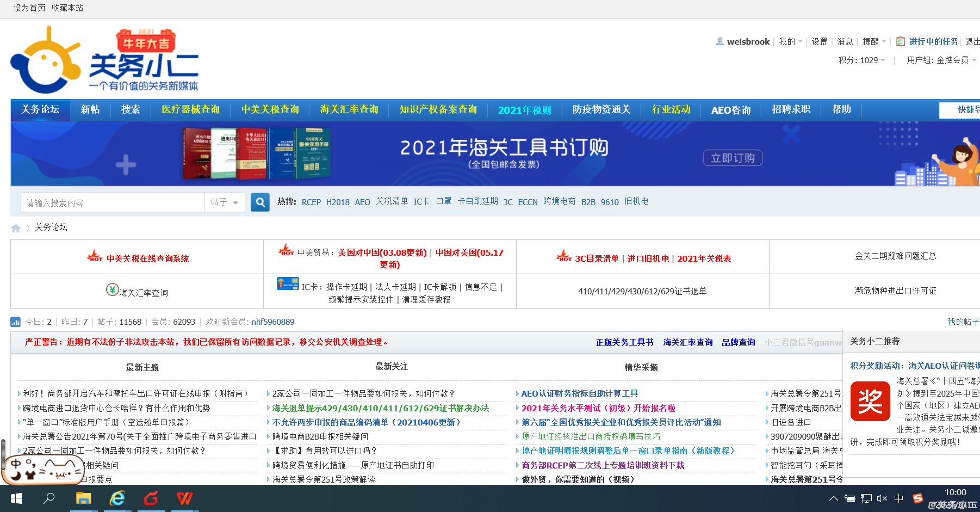This screenshot has width=980, height=512.
Task: Open post AEO认证财务指标自助计算工具
Action: pos(580,393)
